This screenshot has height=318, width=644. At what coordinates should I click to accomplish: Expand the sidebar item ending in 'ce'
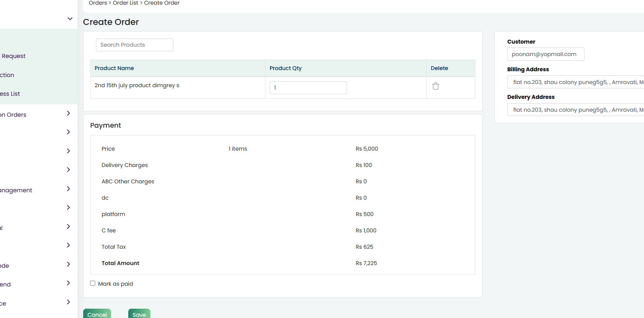tap(68, 302)
